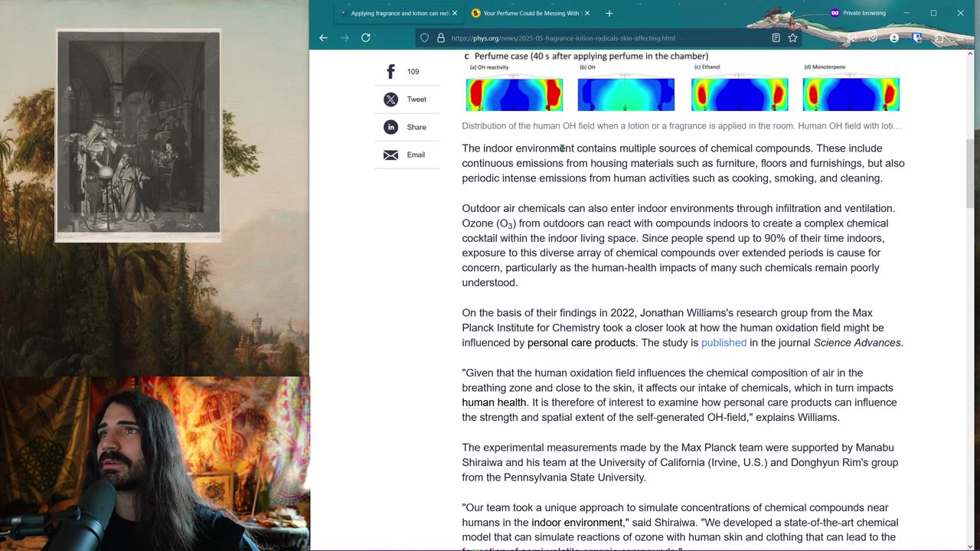
Task: Click the '109' Facebook share count
Action: coord(413,72)
